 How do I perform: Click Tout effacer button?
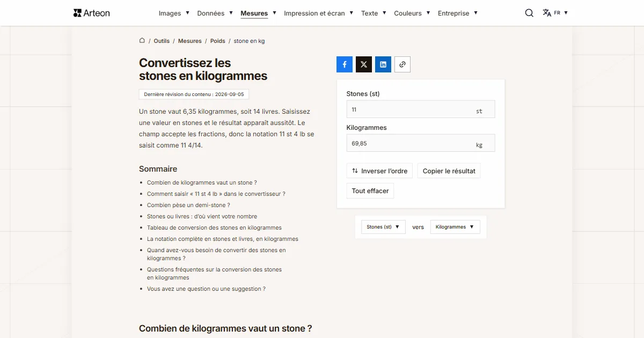tap(370, 191)
